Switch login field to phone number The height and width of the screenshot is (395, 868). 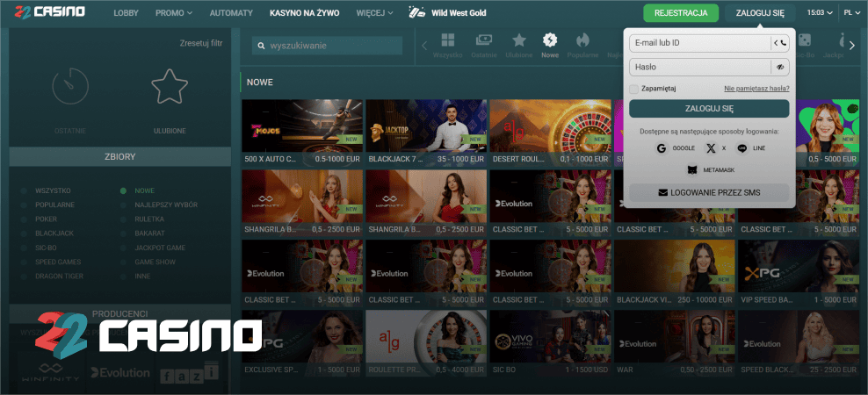point(780,43)
